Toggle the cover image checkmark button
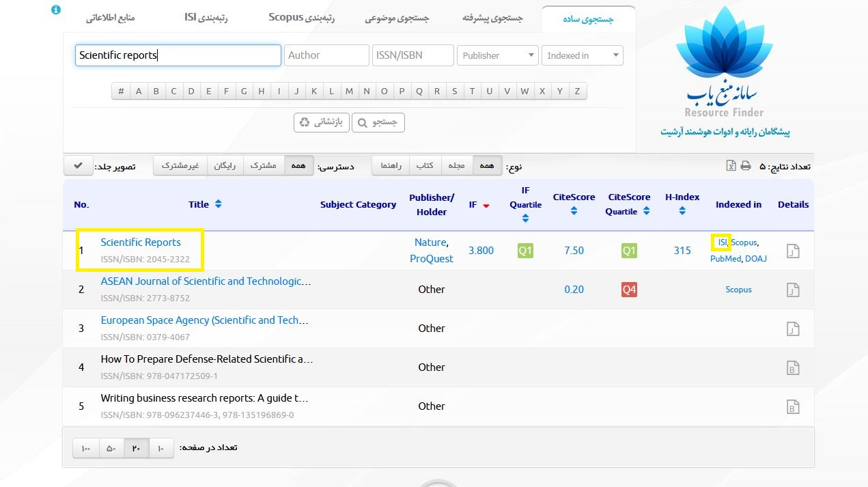 tap(78, 166)
